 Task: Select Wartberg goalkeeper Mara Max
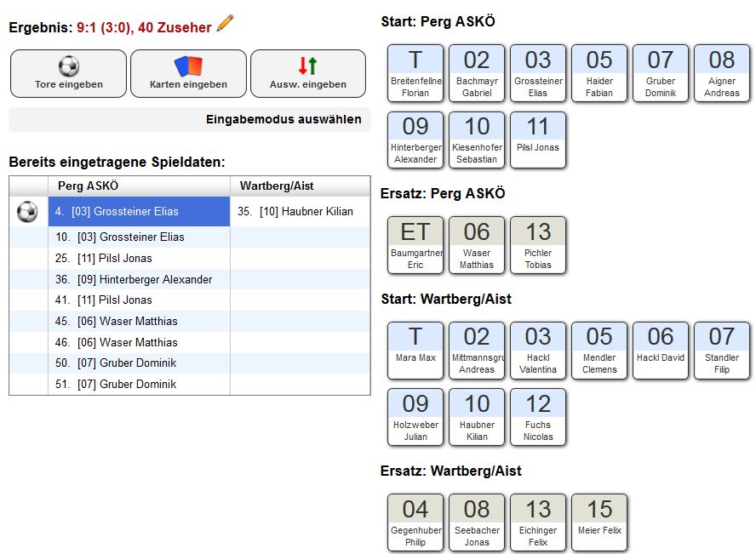pyautogui.click(x=415, y=351)
